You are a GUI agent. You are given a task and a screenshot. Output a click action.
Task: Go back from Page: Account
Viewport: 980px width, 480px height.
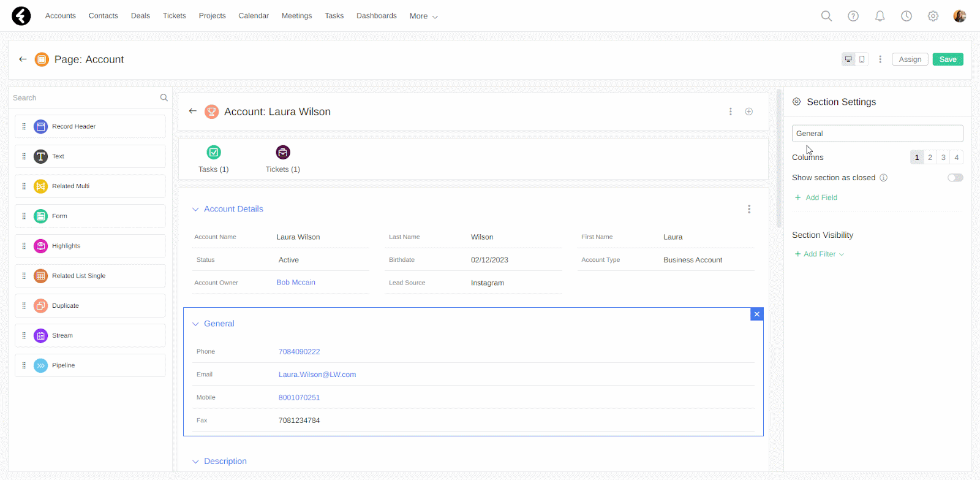tap(23, 59)
